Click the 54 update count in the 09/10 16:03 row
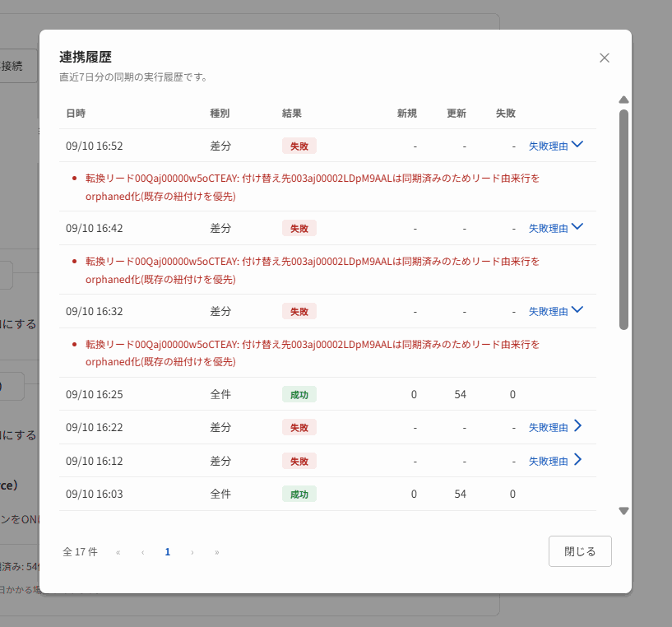Image resolution: width=672 pixels, height=627 pixels. [461, 494]
